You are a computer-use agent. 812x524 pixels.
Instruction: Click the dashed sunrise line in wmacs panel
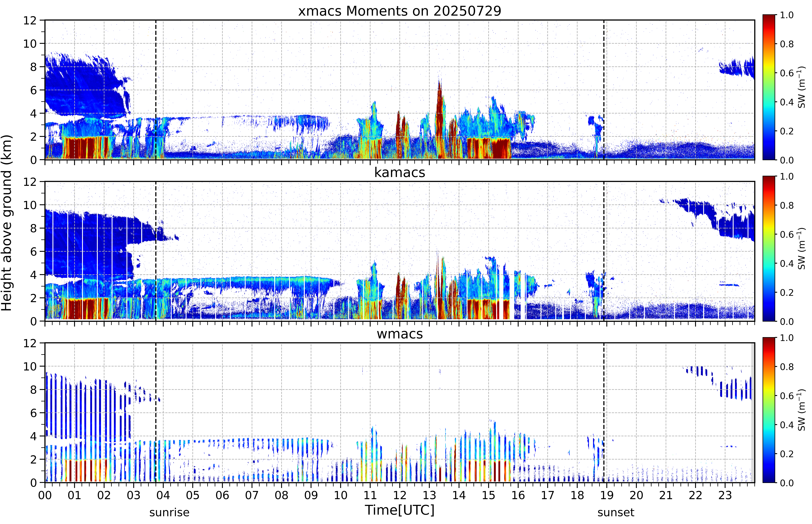coord(156,413)
